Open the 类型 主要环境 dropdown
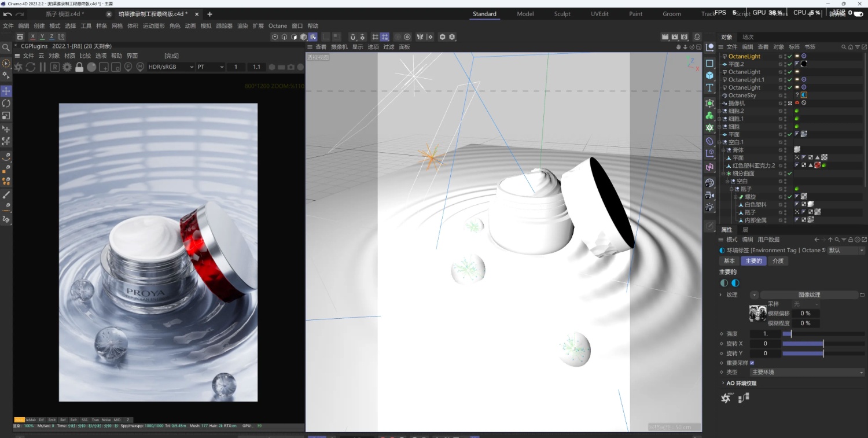Viewport: 868px width, 438px height. click(x=807, y=372)
